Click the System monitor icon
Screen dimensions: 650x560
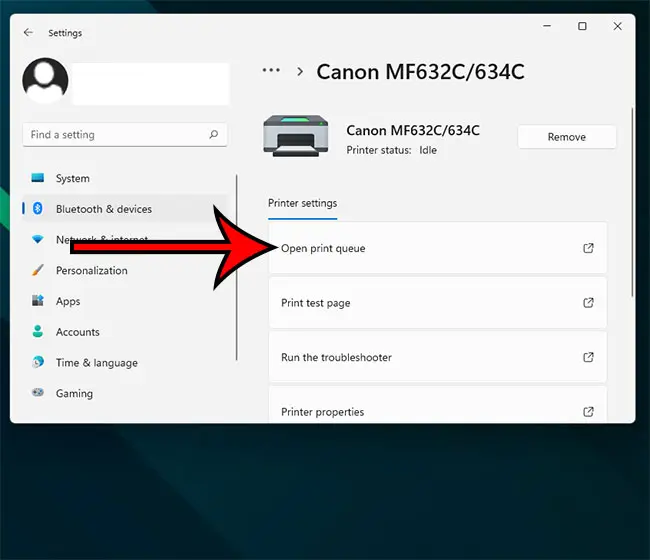click(x=38, y=178)
